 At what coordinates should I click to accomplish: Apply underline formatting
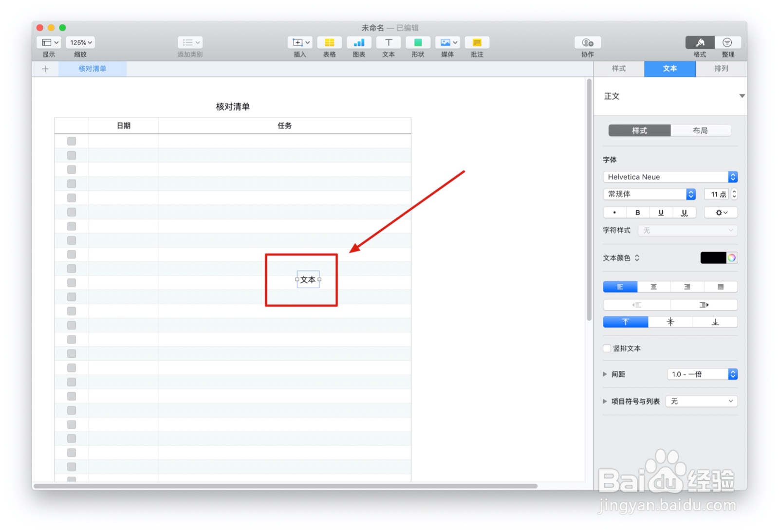661,212
